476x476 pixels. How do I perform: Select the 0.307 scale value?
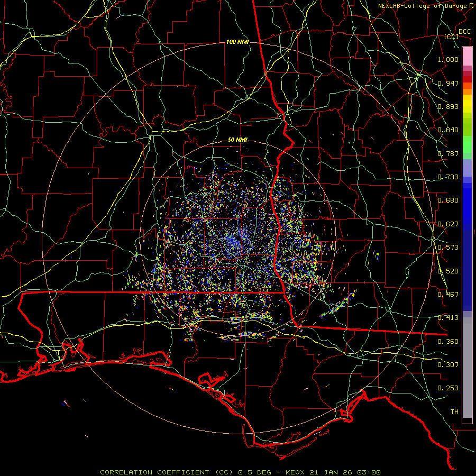coord(448,365)
